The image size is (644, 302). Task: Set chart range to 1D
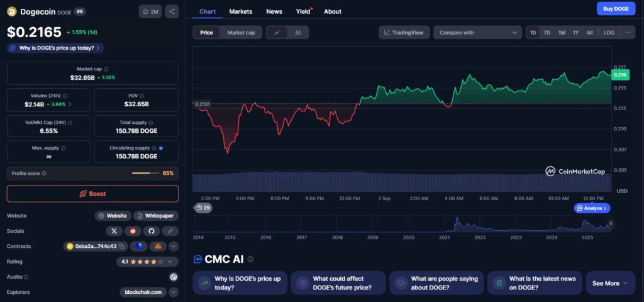[x=533, y=33]
